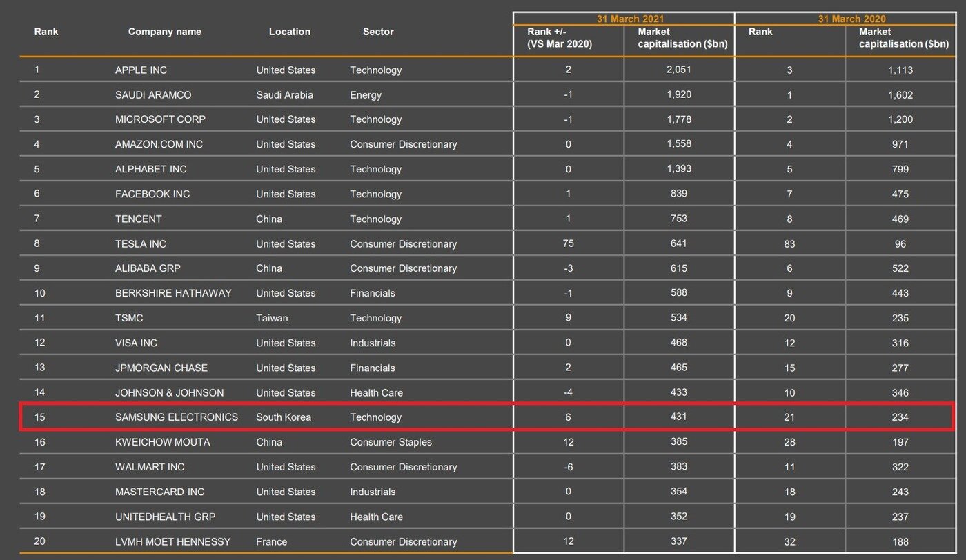
Task: Select the 31 March 2021 heading
Action: pyautogui.click(x=624, y=19)
